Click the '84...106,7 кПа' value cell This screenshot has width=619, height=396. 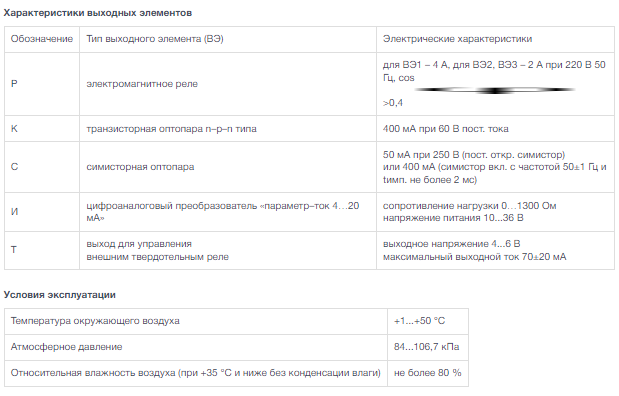[x=428, y=347]
